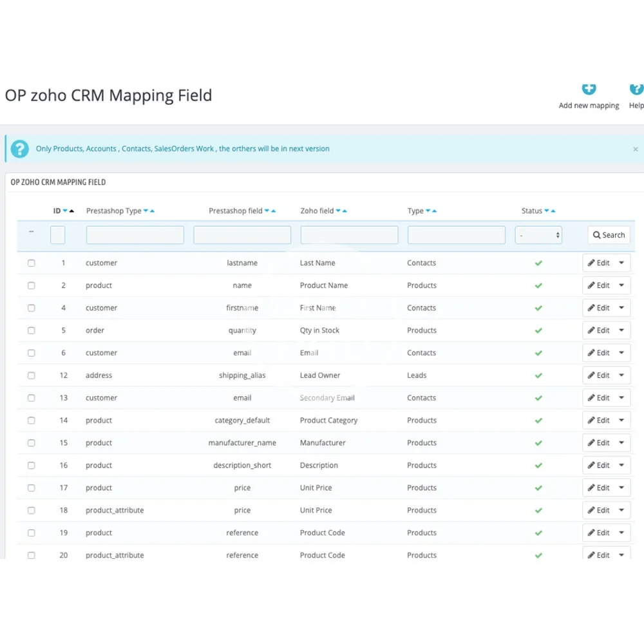This screenshot has width=644, height=644.
Task: Dismiss the blue info alert banner
Action: pos(635,149)
